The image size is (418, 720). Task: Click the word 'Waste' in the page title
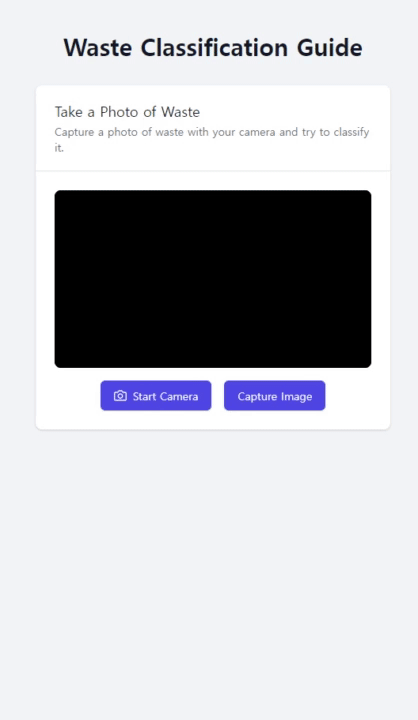tap(98, 48)
